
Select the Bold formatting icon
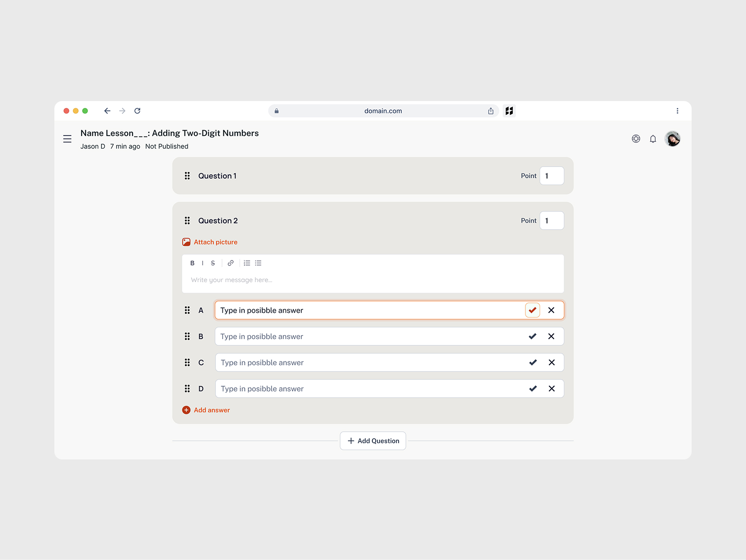(192, 263)
